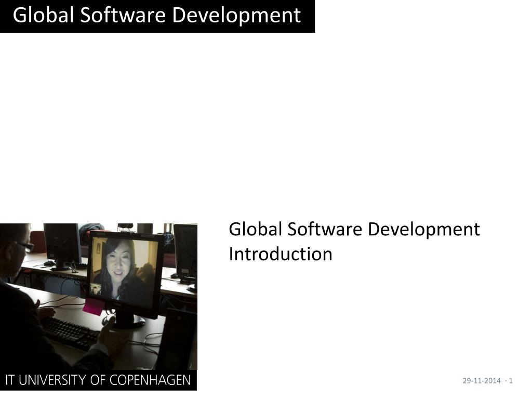The width and height of the screenshot is (532, 399).
Task: Click the black Global Software Development header banner
Action: pos(157,16)
